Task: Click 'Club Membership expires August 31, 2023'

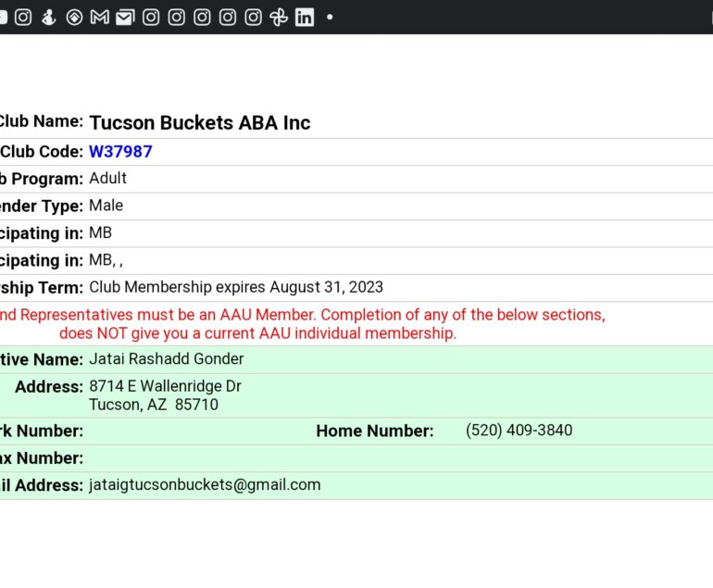Action: pos(236,287)
